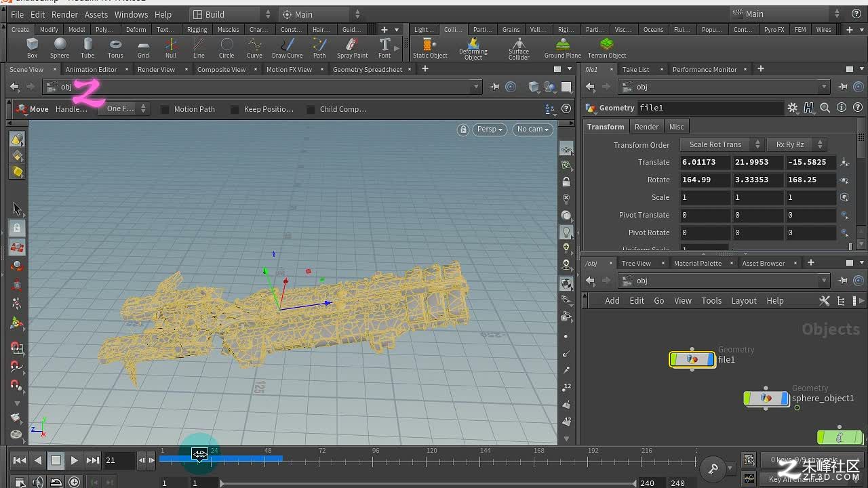Open the parameter gear menu
This screenshot has width=868, height=488.
pyautogui.click(x=792, y=108)
